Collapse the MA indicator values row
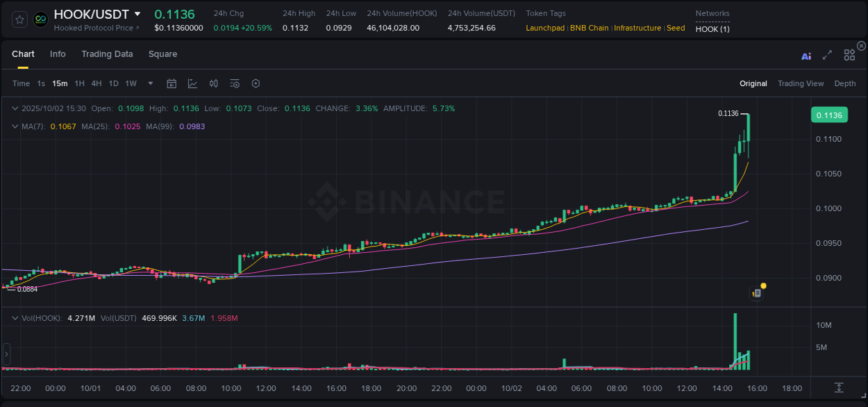 pos(15,126)
